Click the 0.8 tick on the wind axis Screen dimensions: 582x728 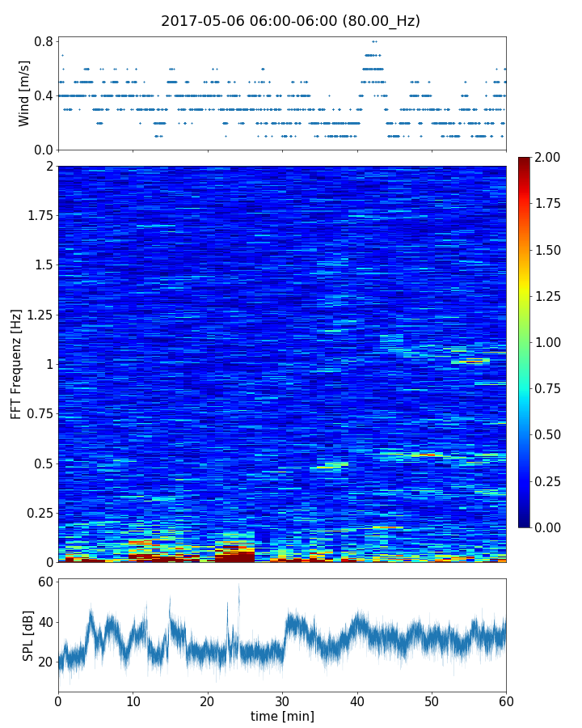click(44, 41)
